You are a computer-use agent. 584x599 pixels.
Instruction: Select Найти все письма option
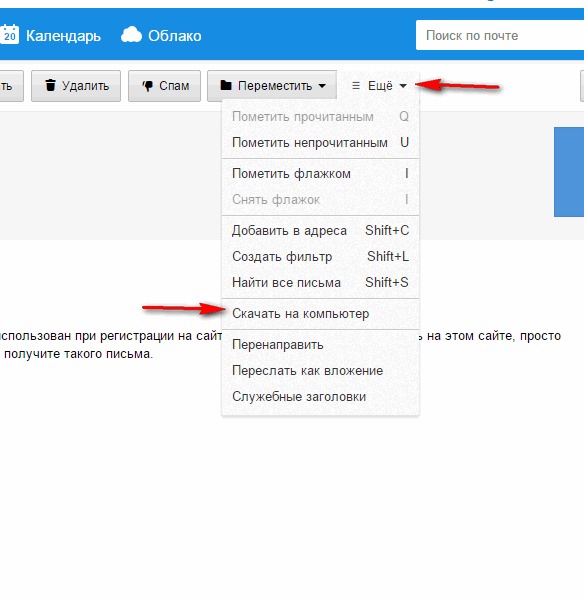tap(320, 283)
